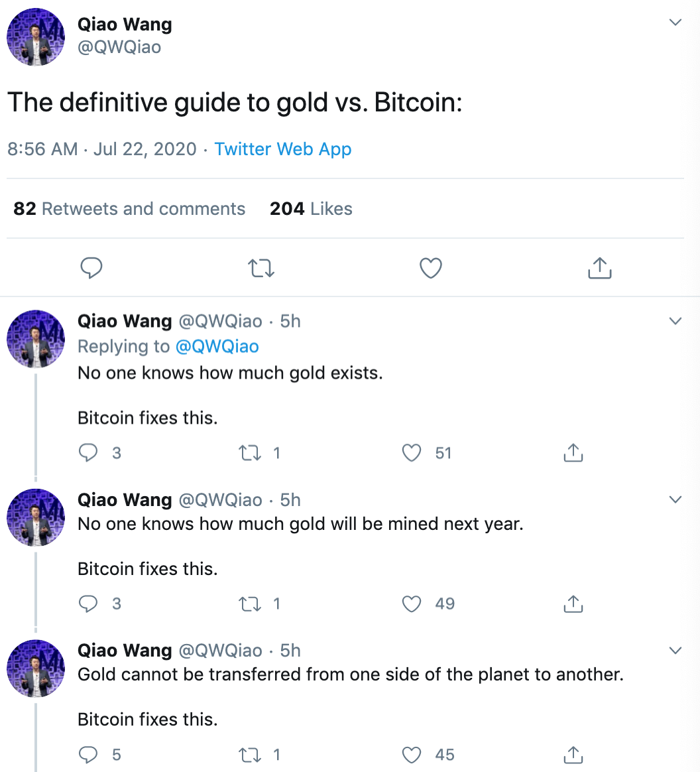The width and height of the screenshot is (700, 772).
Task: Open the Twitter Web App link
Action: (x=283, y=149)
